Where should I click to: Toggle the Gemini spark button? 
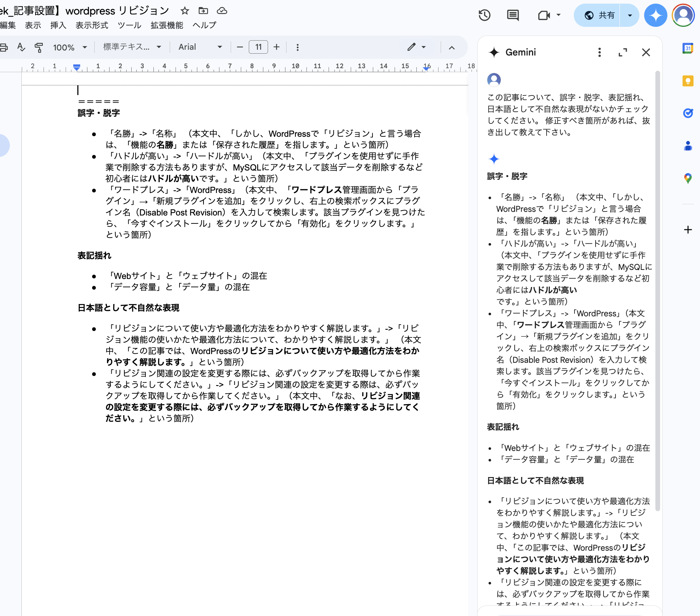coord(656,15)
